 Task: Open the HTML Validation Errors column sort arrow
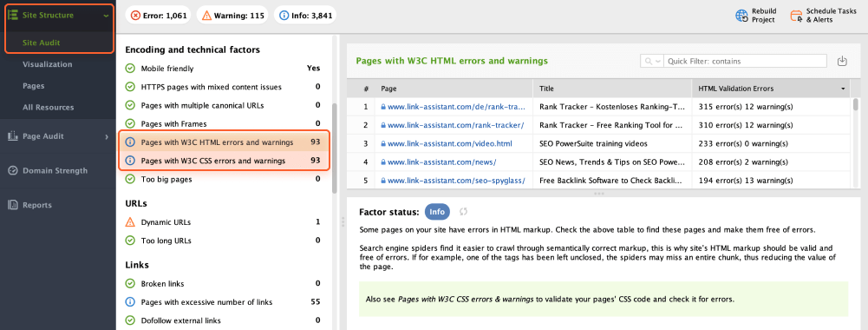pyautogui.click(x=843, y=89)
